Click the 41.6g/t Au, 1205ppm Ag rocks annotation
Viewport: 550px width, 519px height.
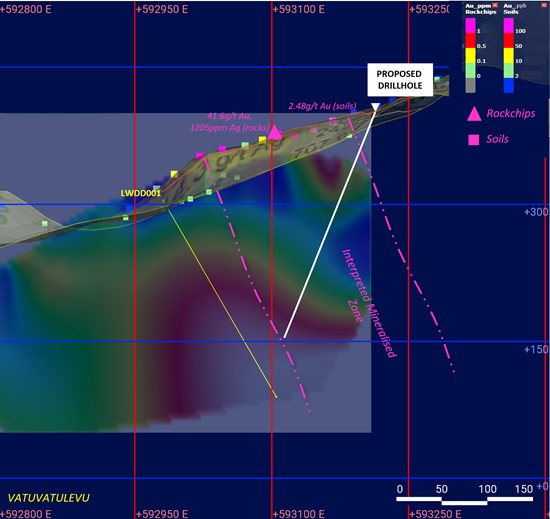click(x=230, y=122)
